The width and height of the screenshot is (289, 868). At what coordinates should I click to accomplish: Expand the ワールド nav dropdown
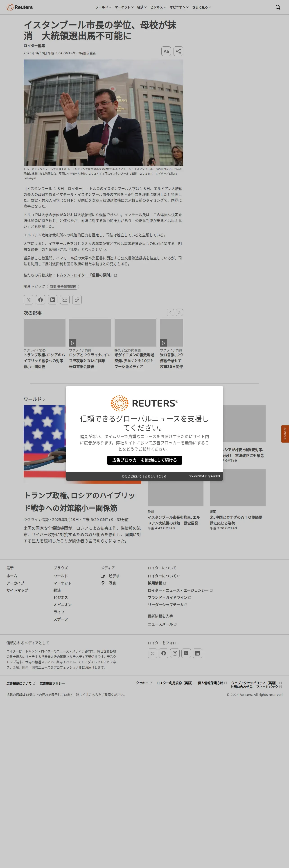pos(103,7)
